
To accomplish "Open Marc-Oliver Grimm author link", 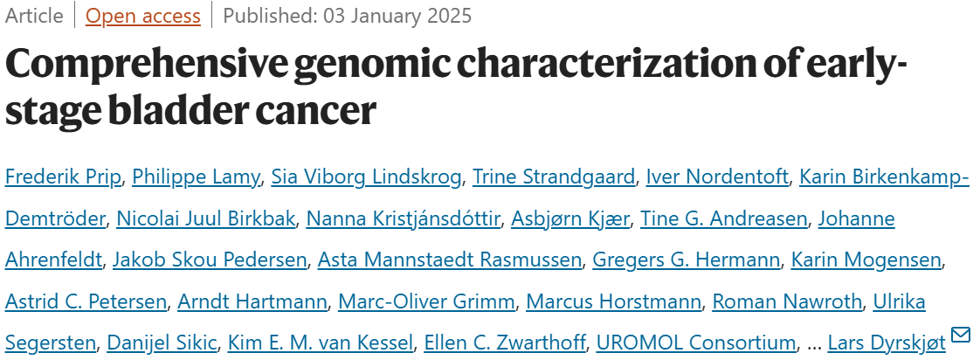I will pyautogui.click(x=426, y=301).
